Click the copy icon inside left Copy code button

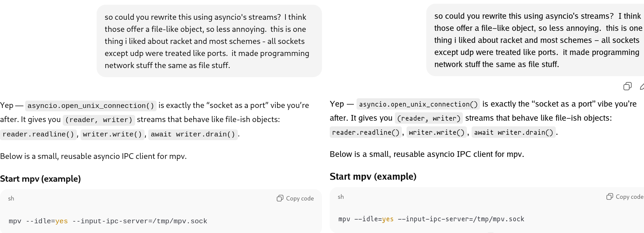click(280, 198)
